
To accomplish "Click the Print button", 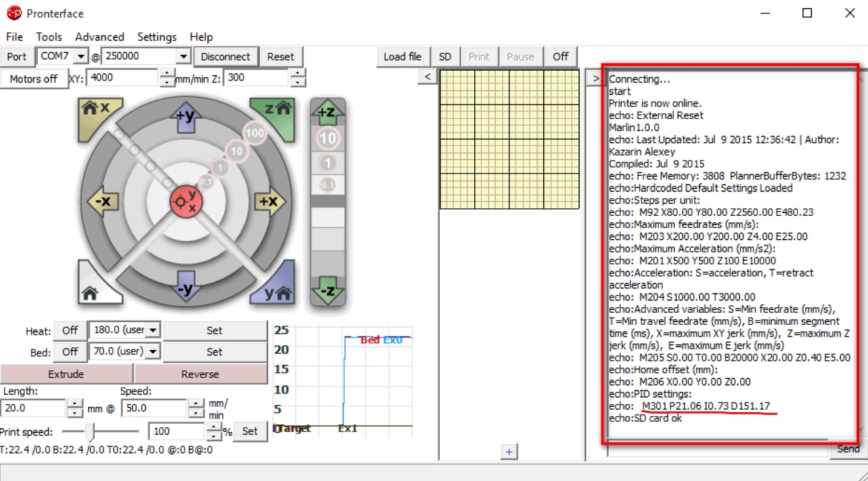I will pyautogui.click(x=479, y=57).
